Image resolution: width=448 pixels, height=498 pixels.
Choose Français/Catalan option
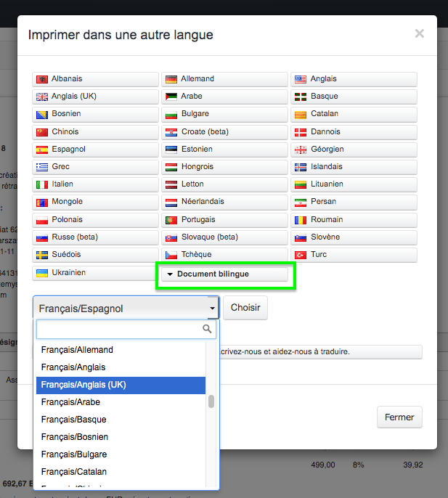tap(121, 472)
